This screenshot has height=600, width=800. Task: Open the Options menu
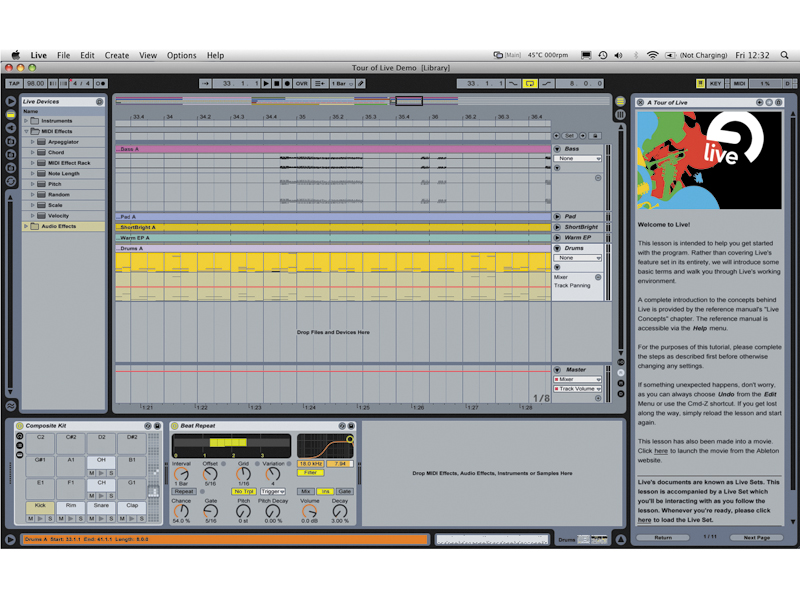coord(181,55)
